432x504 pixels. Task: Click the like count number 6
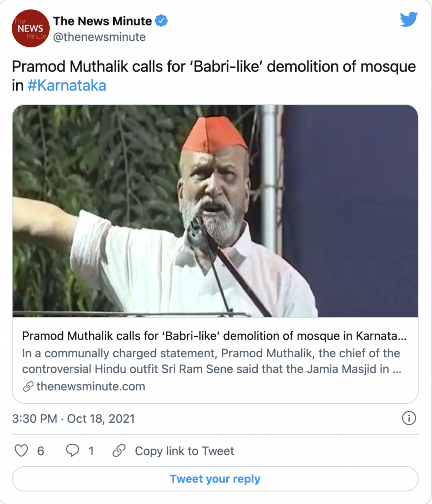[x=40, y=451]
